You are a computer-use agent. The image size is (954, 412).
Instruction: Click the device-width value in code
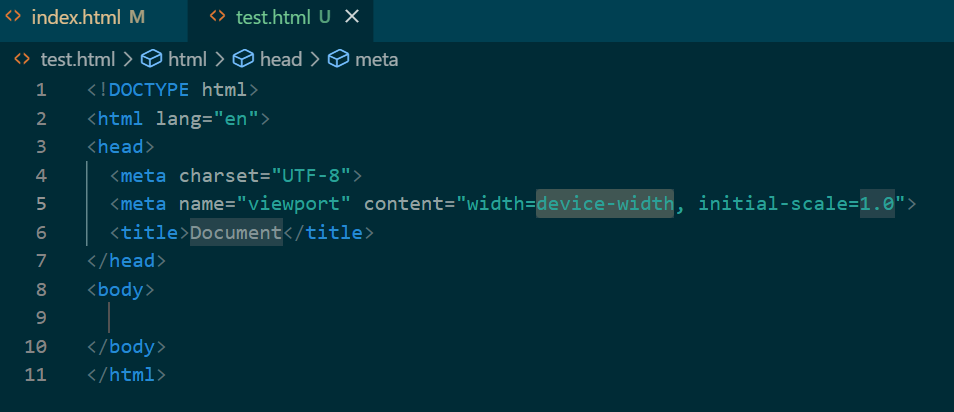point(604,204)
